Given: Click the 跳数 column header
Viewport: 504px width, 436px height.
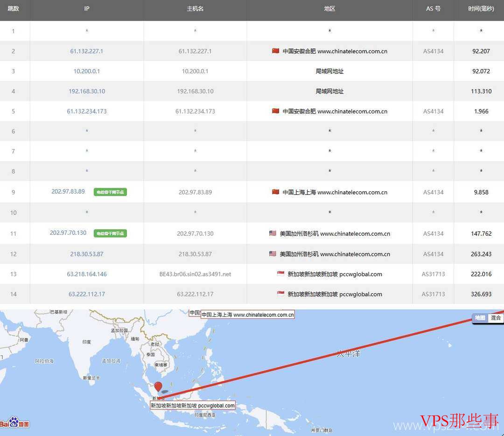Looking at the screenshot, I should [x=13, y=9].
